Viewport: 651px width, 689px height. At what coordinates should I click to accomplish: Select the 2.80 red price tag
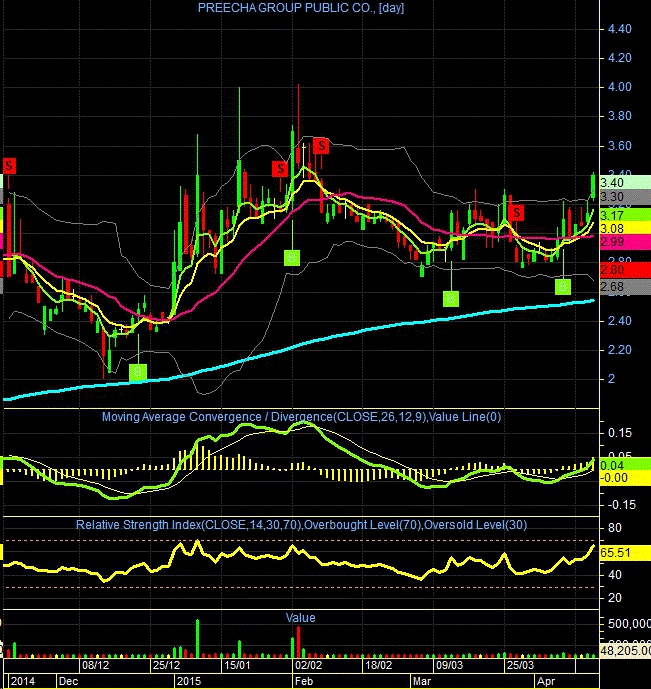(x=625, y=270)
